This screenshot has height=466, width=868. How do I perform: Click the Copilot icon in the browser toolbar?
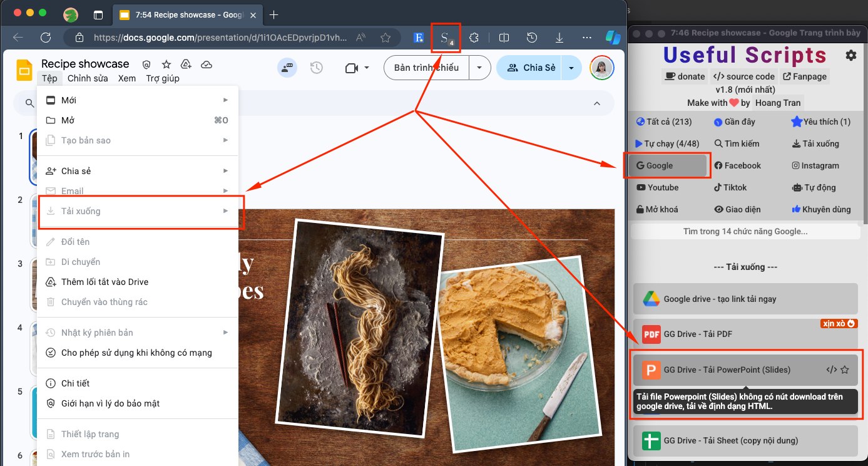click(613, 38)
